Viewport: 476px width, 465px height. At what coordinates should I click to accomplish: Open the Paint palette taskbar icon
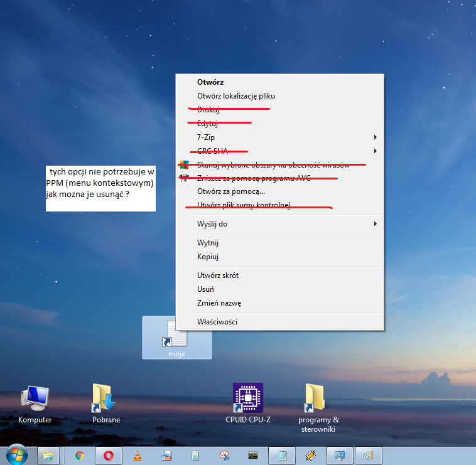(369, 456)
